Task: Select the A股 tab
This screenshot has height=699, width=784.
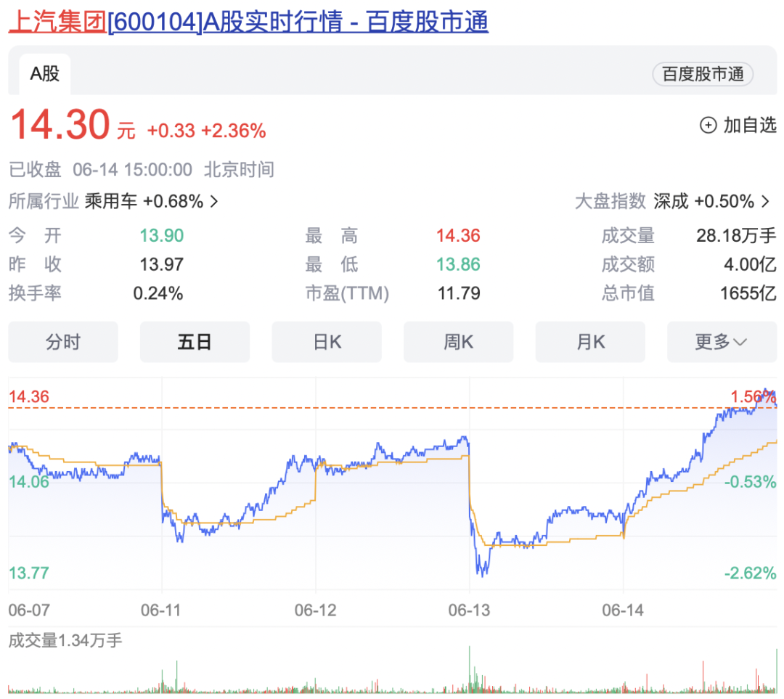Action: click(44, 74)
